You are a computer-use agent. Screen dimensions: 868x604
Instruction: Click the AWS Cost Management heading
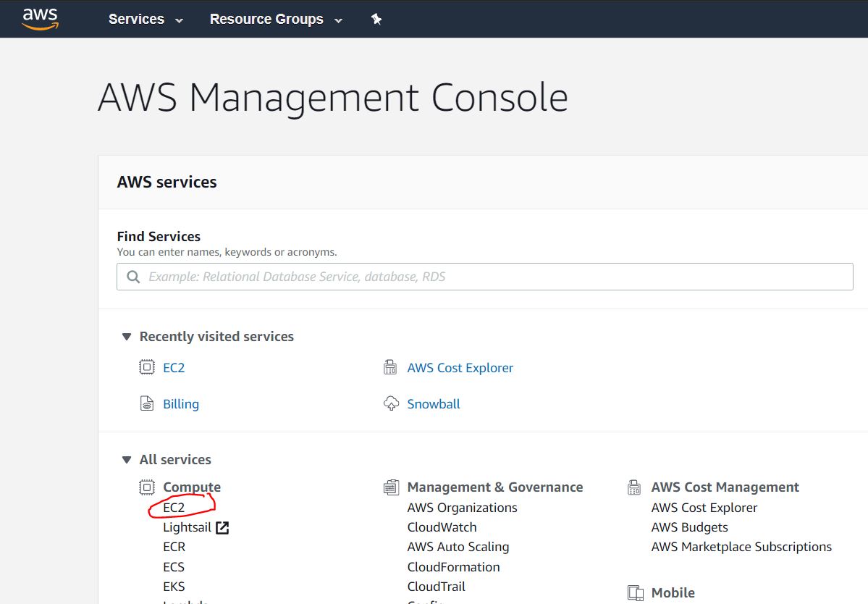(725, 487)
